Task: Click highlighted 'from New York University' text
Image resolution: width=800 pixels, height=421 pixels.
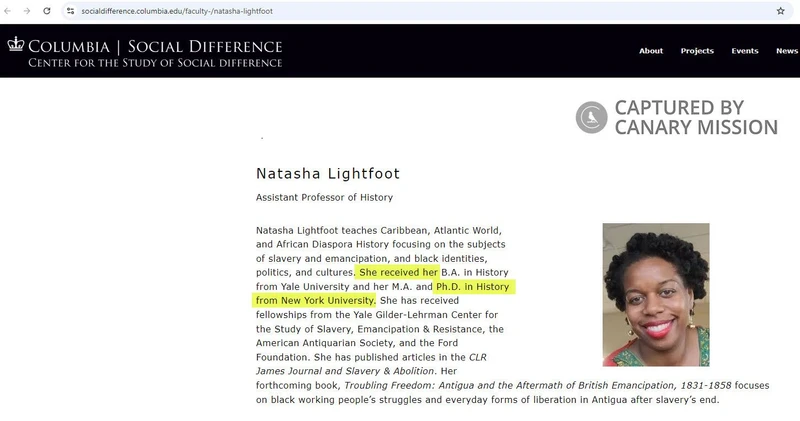Action: pos(315,301)
